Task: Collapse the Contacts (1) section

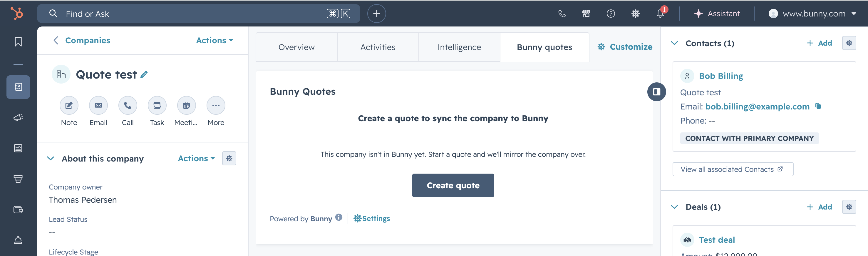Action: pyautogui.click(x=674, y=43)
